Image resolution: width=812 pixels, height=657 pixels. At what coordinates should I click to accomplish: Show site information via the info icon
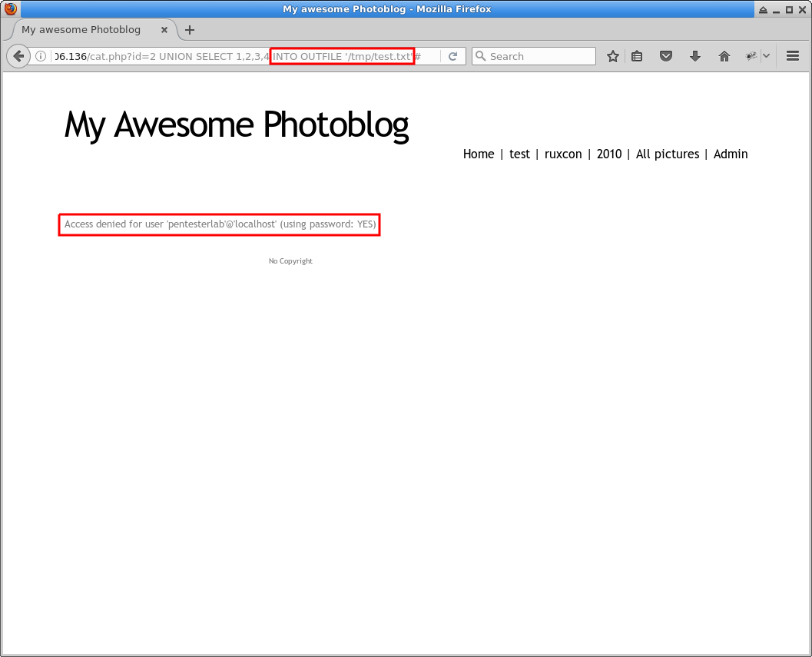point(41,56)
